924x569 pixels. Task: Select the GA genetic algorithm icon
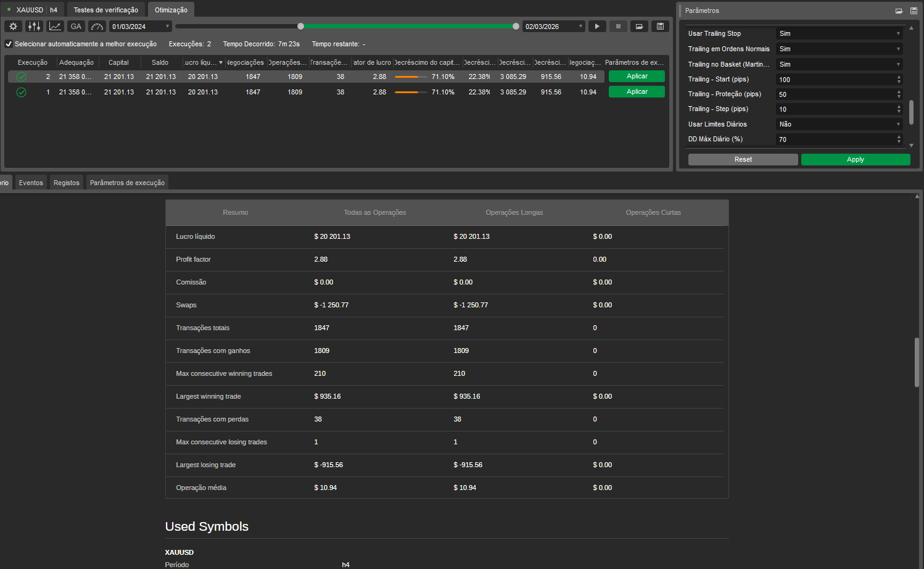(75, 26)
